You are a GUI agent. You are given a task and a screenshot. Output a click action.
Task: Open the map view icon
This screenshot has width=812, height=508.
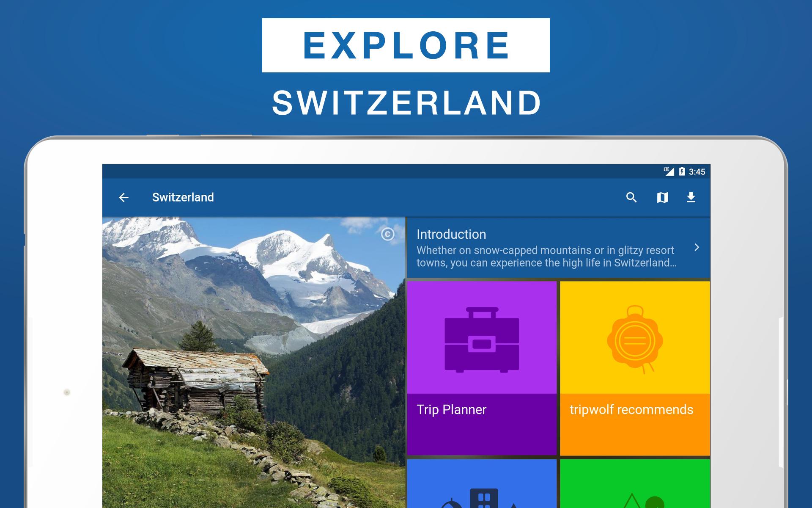tap(662, 197)
